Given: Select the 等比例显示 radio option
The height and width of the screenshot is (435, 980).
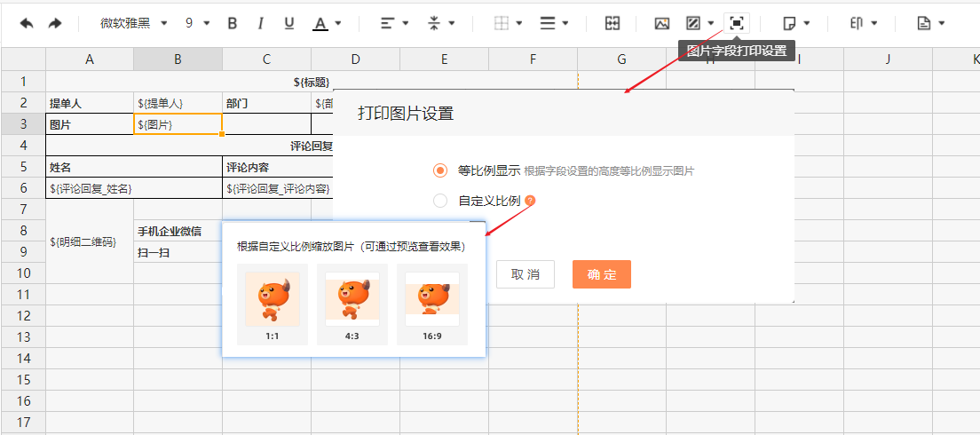Looking at the screenshot, I should [x=440, y=170].
